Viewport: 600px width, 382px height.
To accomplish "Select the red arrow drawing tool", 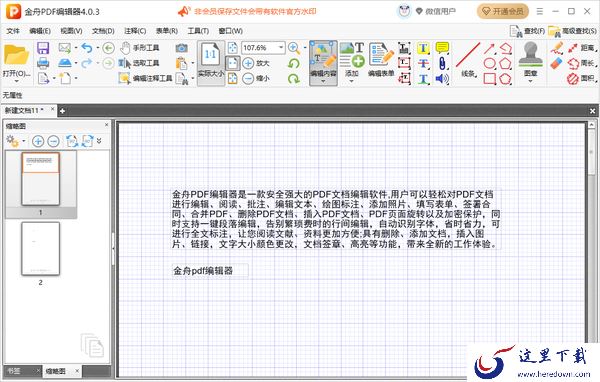I will tap(489, 49).
